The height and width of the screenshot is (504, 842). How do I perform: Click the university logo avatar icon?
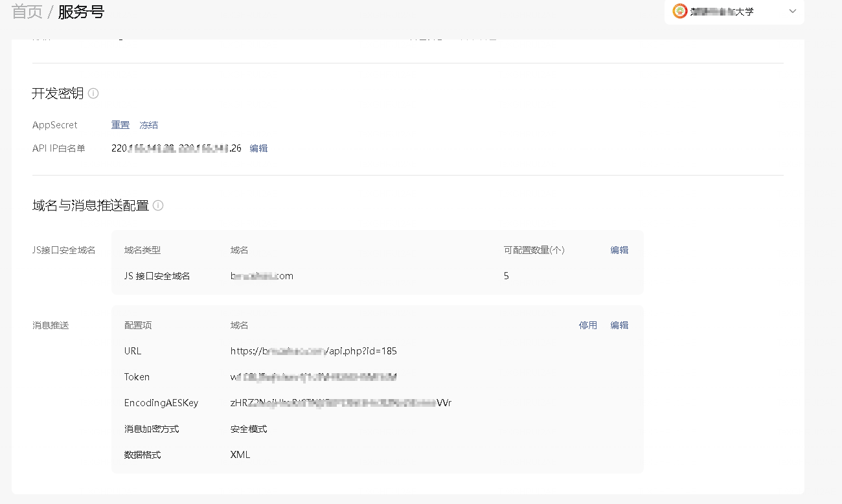tap(679, 11)
